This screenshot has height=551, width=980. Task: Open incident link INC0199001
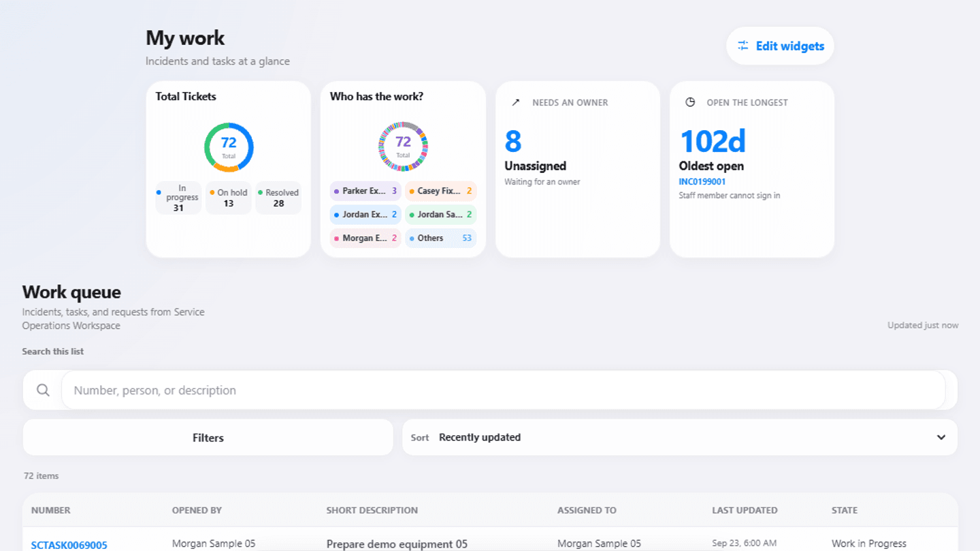click(x=702, y=182)
